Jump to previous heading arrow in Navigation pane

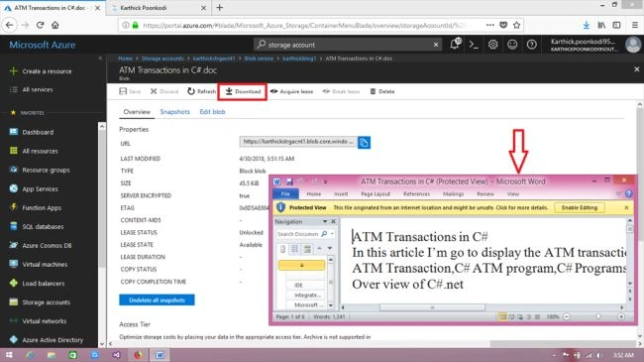pos(320,248)
